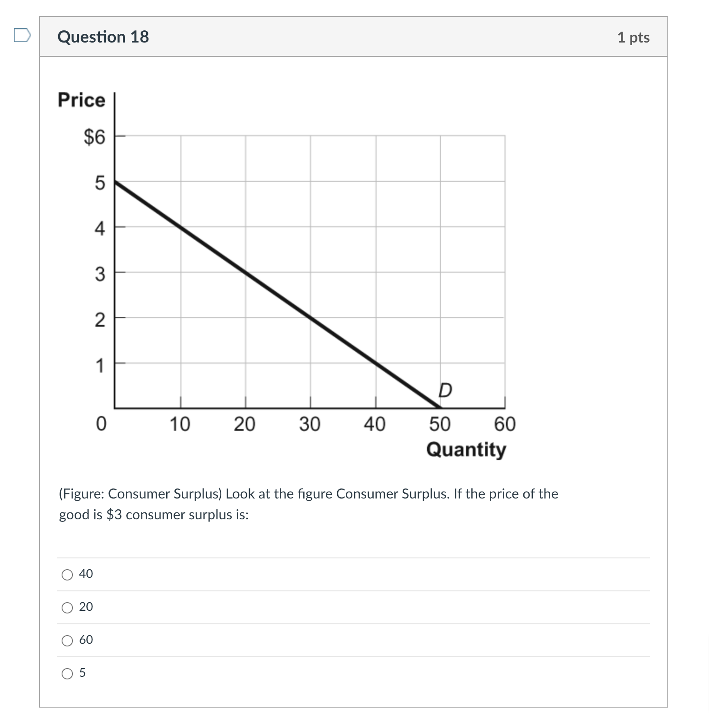Click the answer option labeled 5

82,674
